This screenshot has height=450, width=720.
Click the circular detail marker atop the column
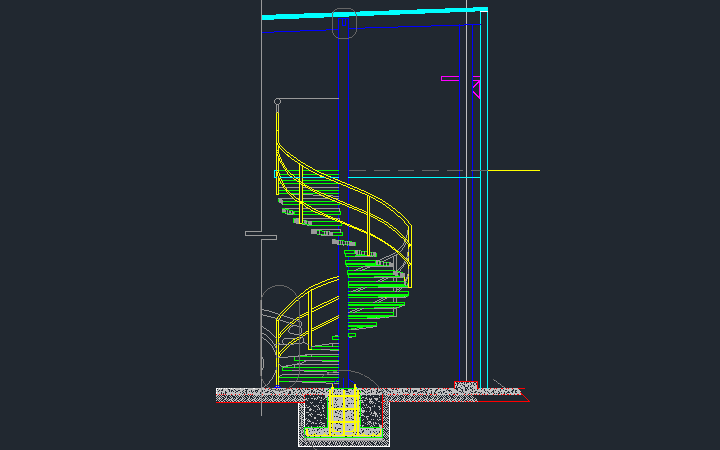click(344, 23)
